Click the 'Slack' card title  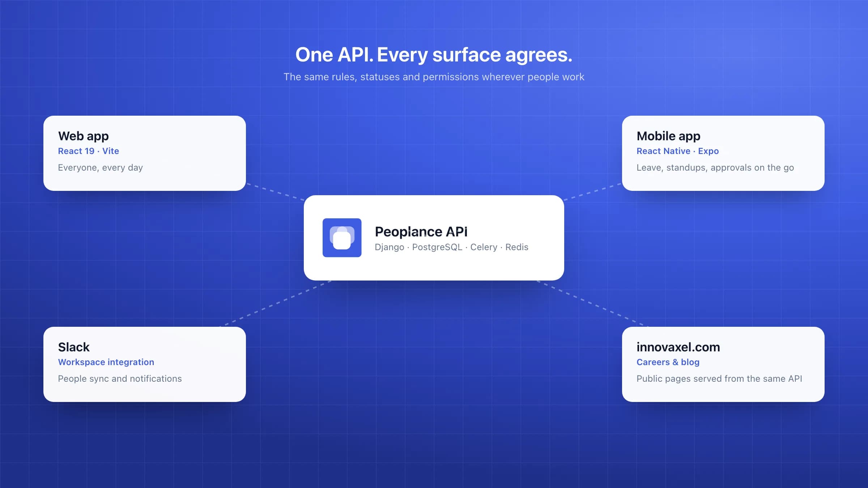(x=74, y=347)
